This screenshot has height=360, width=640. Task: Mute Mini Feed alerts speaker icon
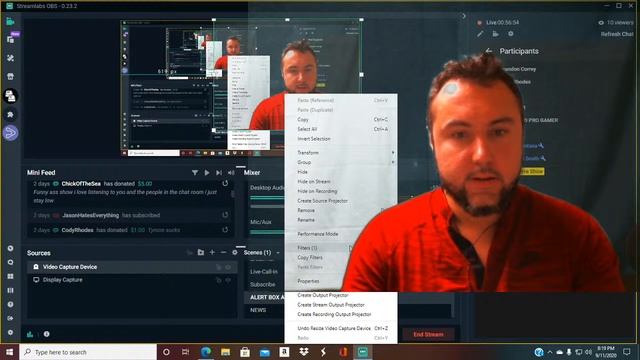231,173
